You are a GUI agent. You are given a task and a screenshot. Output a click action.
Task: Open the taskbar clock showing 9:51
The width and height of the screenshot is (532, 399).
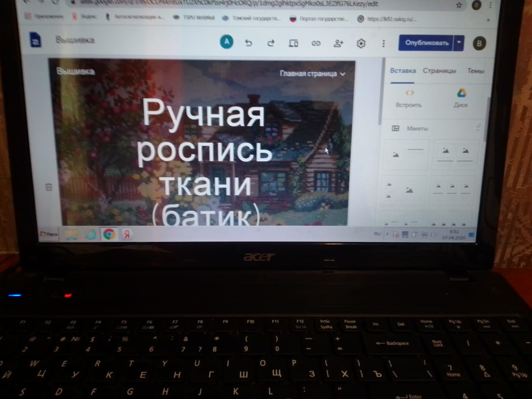tap(454, 235)
